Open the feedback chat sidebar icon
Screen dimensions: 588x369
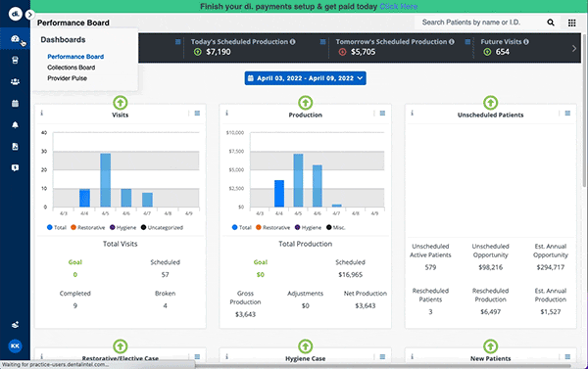tap(15, 167)
